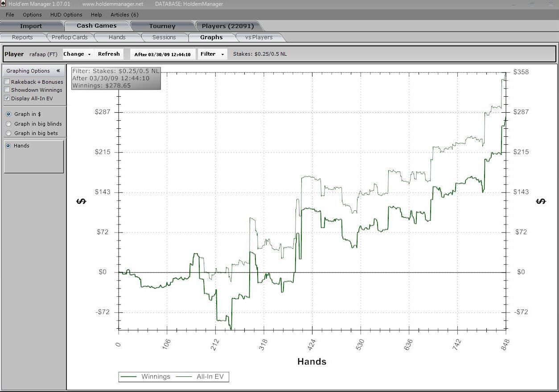Open the vs Players sub-tab

(259, 37)
